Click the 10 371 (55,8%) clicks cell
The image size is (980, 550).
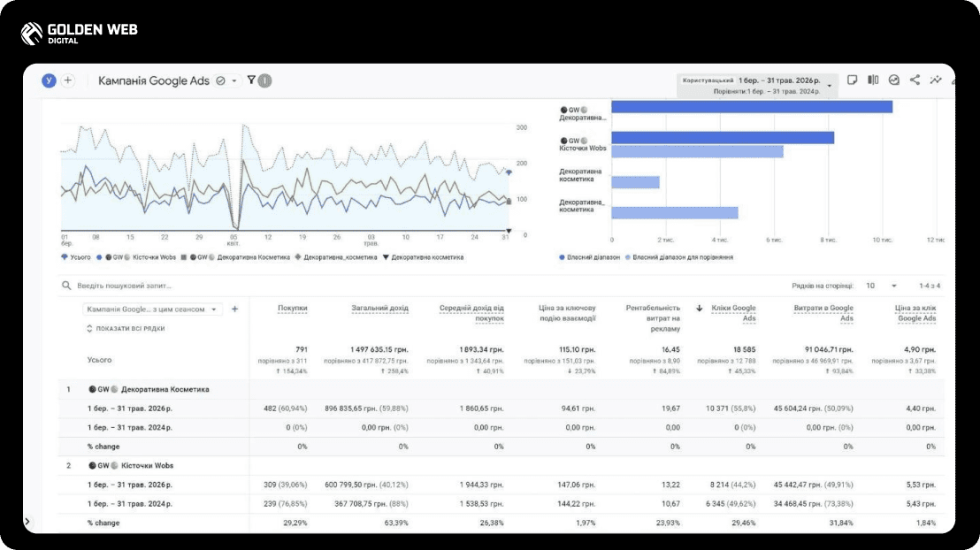click(731, 409)
